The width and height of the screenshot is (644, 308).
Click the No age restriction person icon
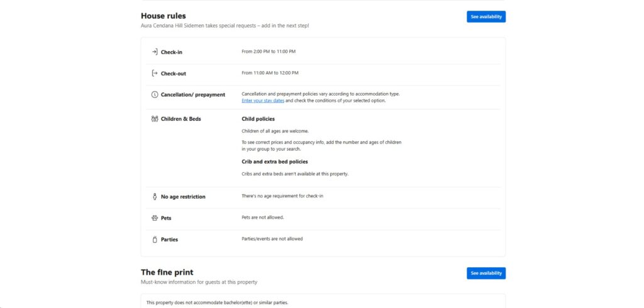tap(155, 197)
